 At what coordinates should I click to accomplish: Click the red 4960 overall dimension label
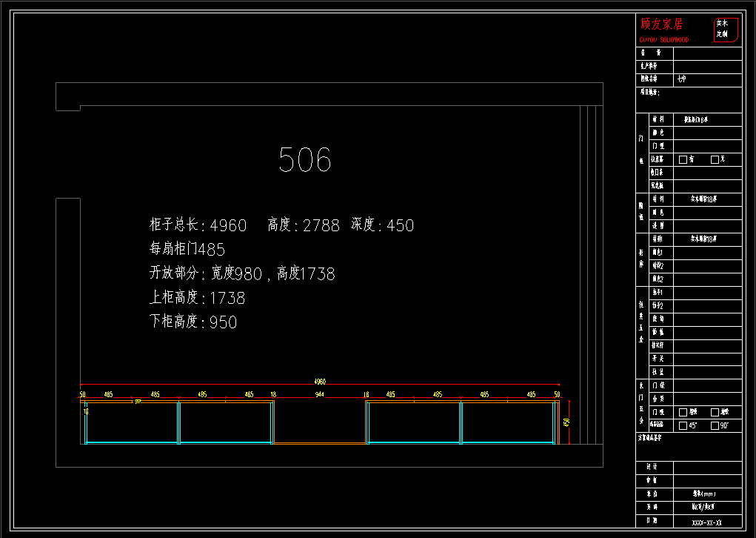[320, 382]
